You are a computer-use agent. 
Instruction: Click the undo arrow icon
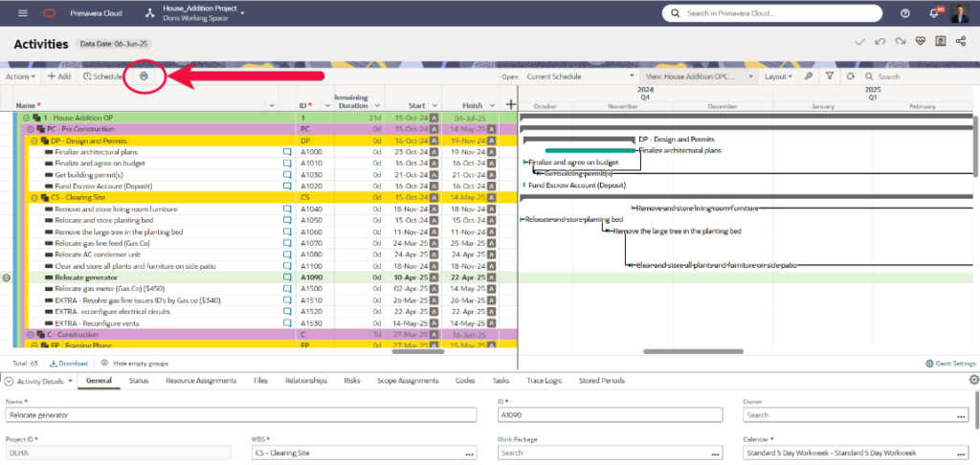point(880,43)
